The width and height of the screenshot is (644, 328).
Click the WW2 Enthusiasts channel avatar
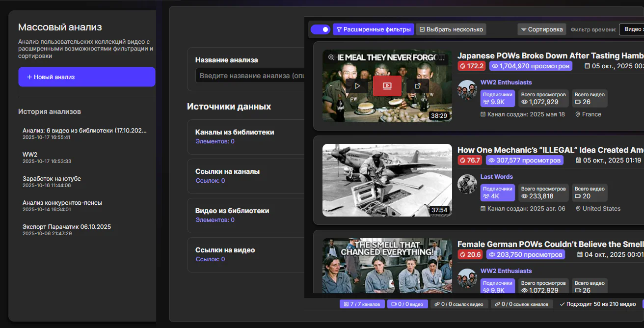coord(467,90)
